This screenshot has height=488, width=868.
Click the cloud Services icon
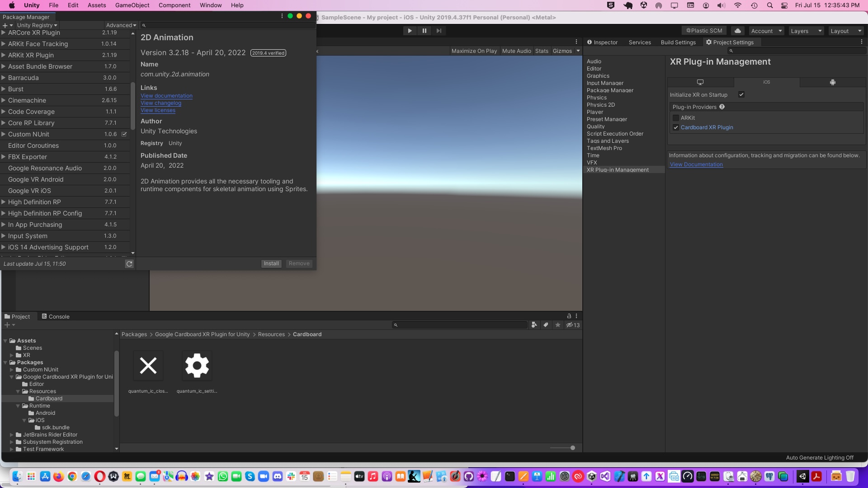737,31
